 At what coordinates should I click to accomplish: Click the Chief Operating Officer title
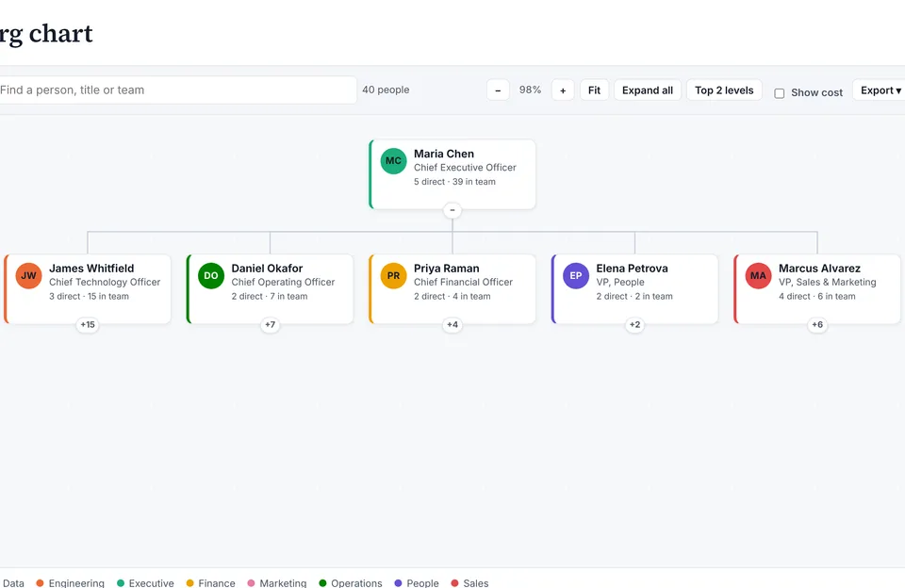pos(283,282)
